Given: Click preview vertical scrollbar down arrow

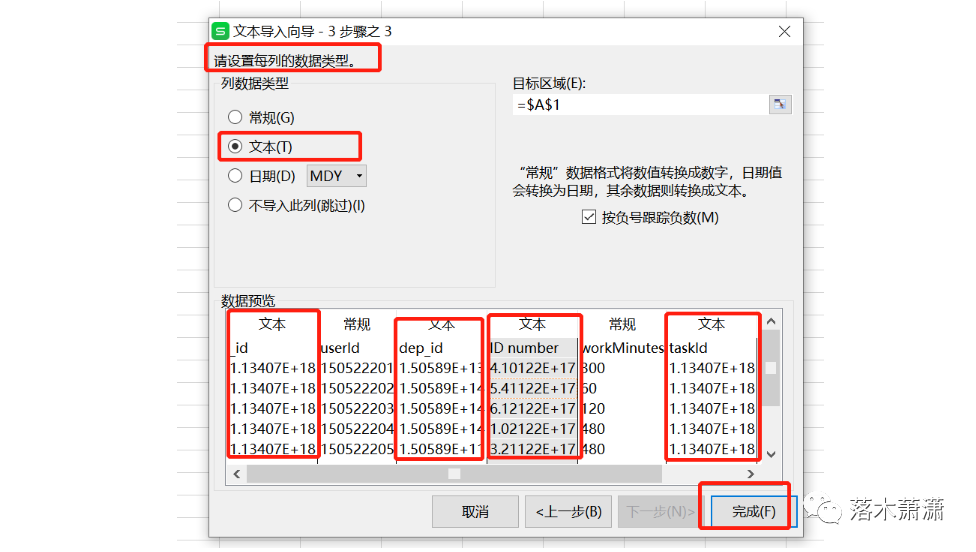Looking at the screenshot, I should pos(771,454).
